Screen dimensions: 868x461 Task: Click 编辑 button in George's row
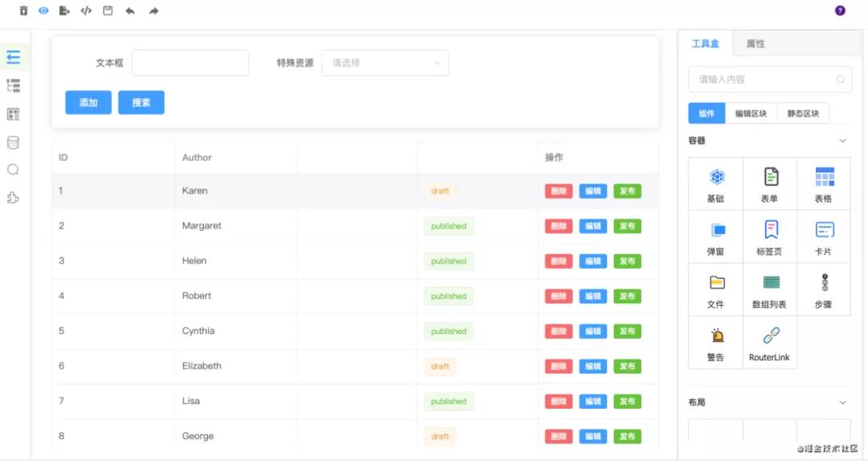(593, 437)
